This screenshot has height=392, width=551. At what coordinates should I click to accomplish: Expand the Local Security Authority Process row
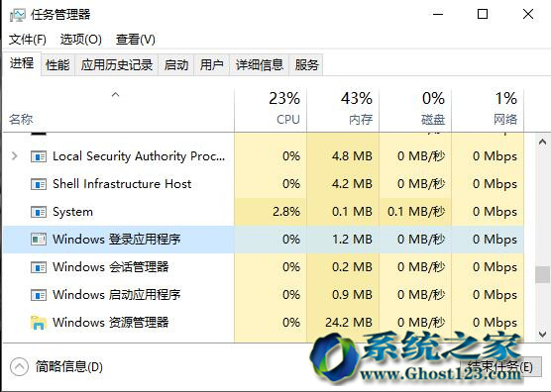(x=15, y=155)
